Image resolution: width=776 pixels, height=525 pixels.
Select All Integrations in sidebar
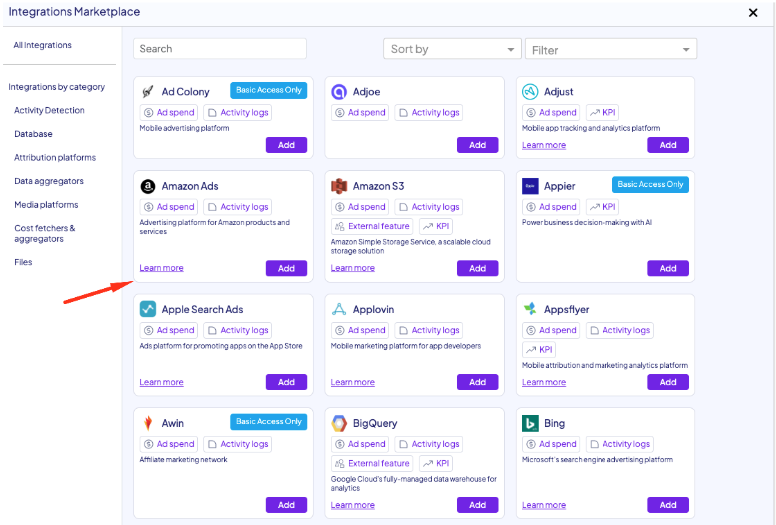(x=42, y=45)
